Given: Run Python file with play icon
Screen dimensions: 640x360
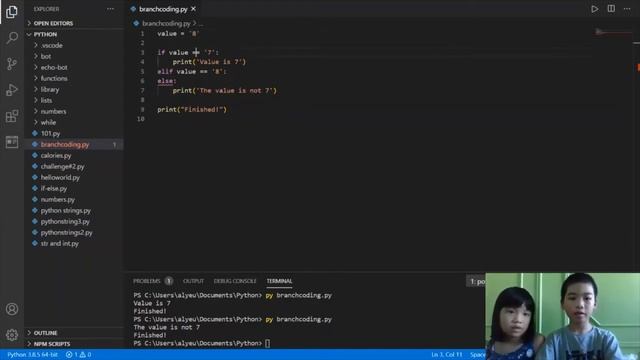Looking at the screenshot, I should tap(595, 9).
